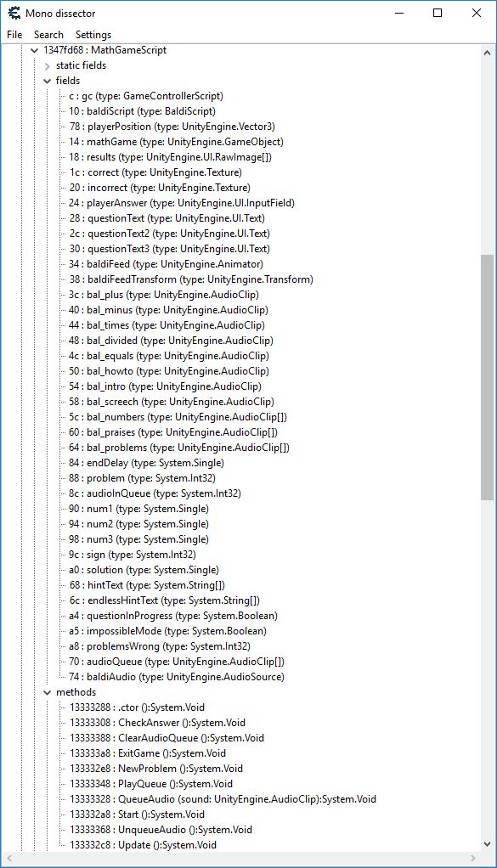The height and width of the screenshot is (868, 497).
Task: Select the bal_times AudioClip field
Action: (167, 325)
